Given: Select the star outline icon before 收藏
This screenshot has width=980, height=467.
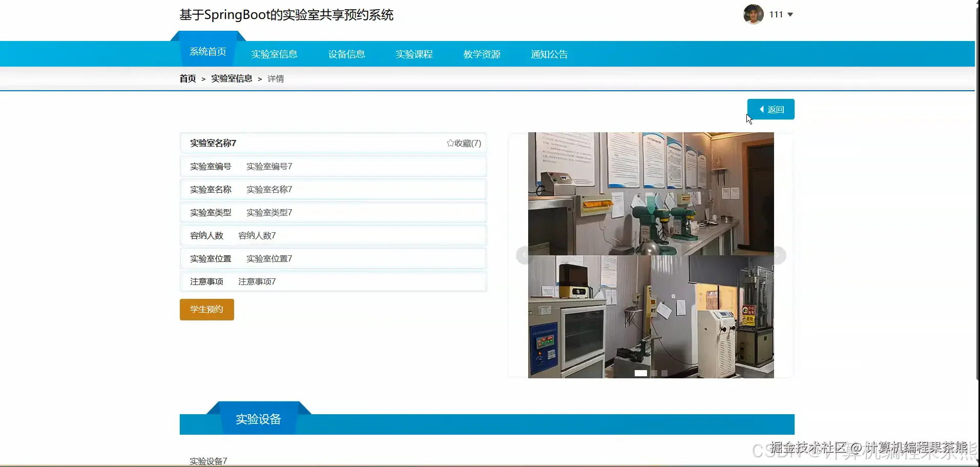Looking at the screenshot, I should coord(450,143).
